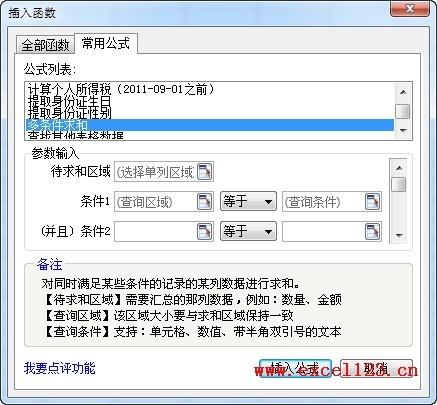437x405 pixels.
Task: Click the 条件2 left input field
Action: [156, 231]
